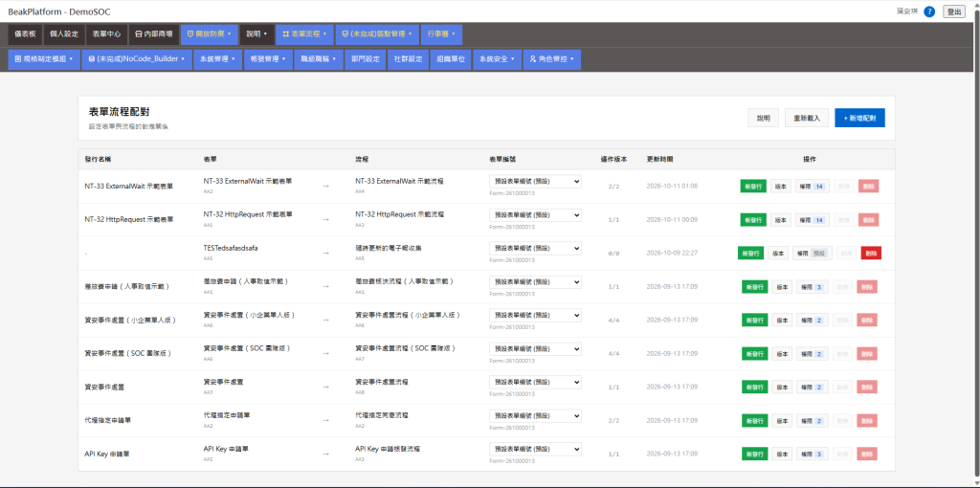Click 版本 in the SOC 團隊版 row

[x=782, y=353]
